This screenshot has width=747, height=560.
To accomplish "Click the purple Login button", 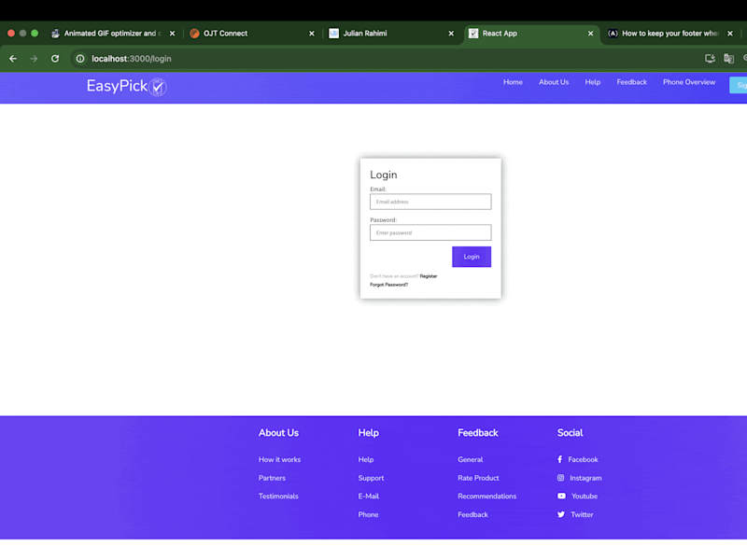I will point(472,257).
